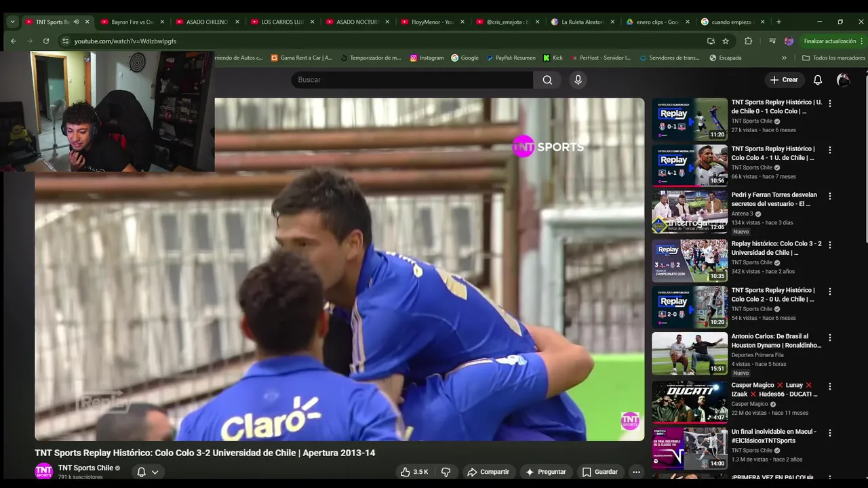Open YouTube account avatar menu

(843, 80)
